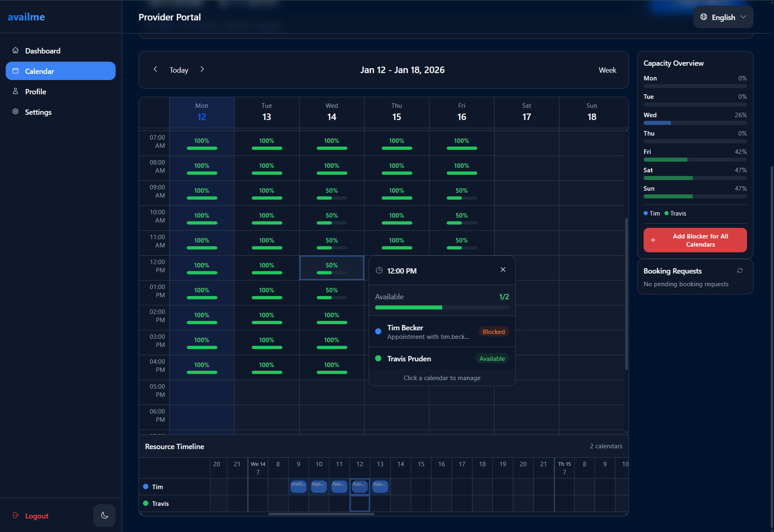Viewport: 774px width, 532px height.
Task: Select Tim's meeting block in Resource Timeline
Action: 298,486
